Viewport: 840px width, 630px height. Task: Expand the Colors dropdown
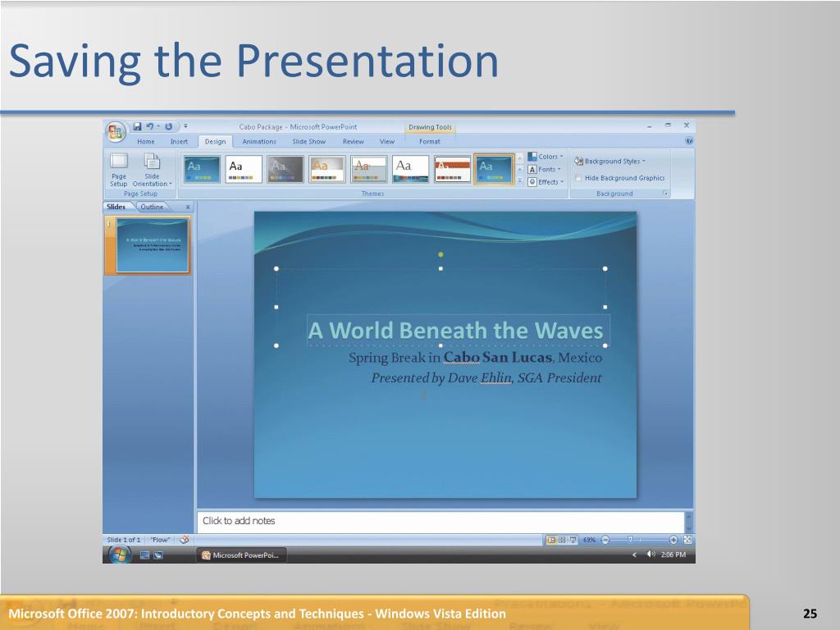546,157
